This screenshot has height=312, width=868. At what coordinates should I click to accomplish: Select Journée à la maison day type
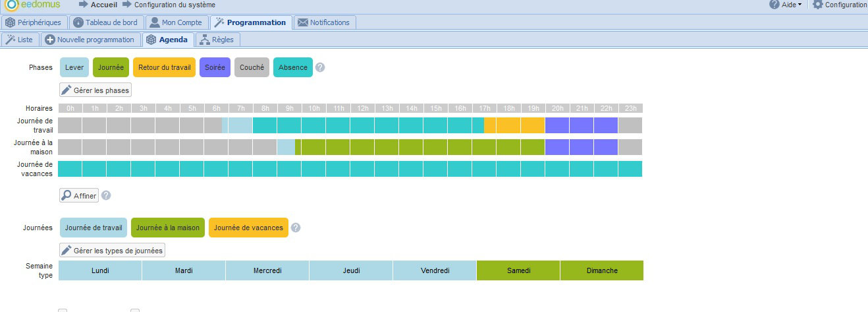click(x=167, y=228)
